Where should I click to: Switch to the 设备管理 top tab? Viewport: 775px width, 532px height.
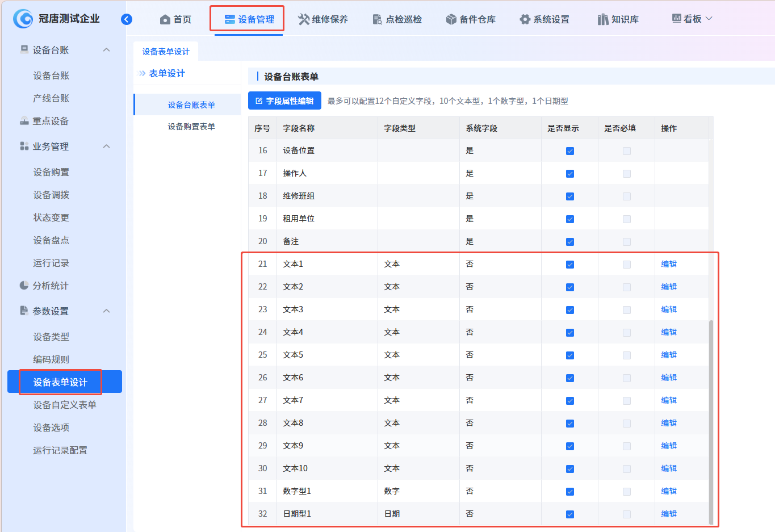point(249,19)
